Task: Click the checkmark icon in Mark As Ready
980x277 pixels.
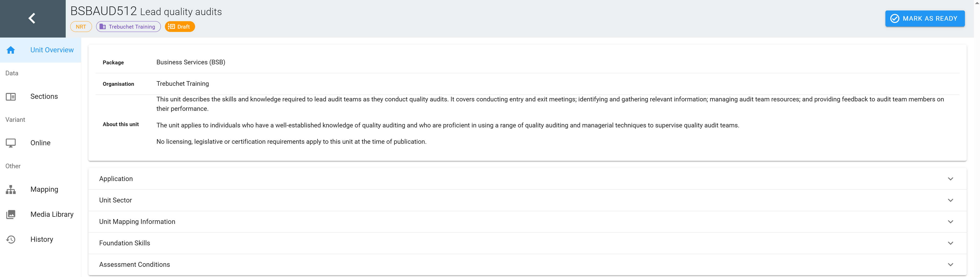Action: point(894,19)
